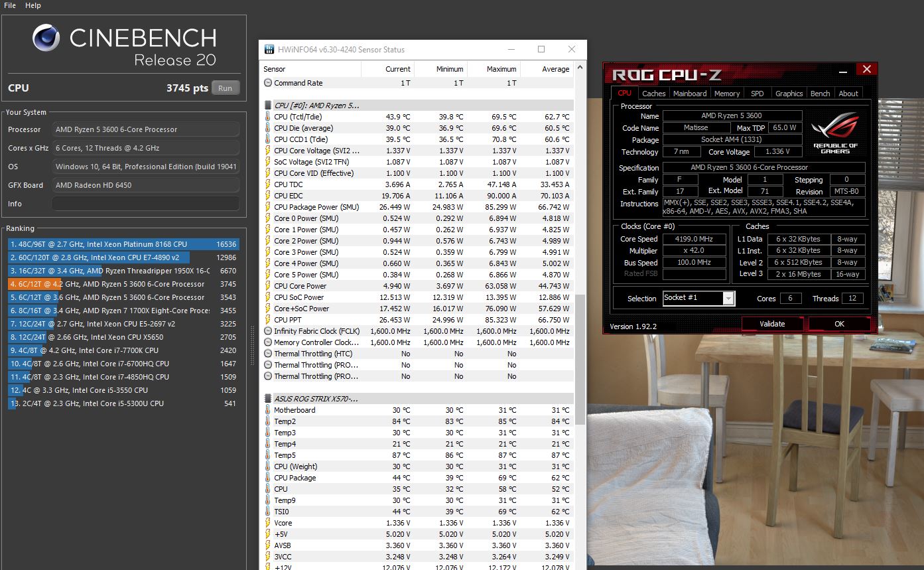Select the Core i7-7700K ranking entry
The height and width of the screenshot is (570, 924).
click(123, 350)
